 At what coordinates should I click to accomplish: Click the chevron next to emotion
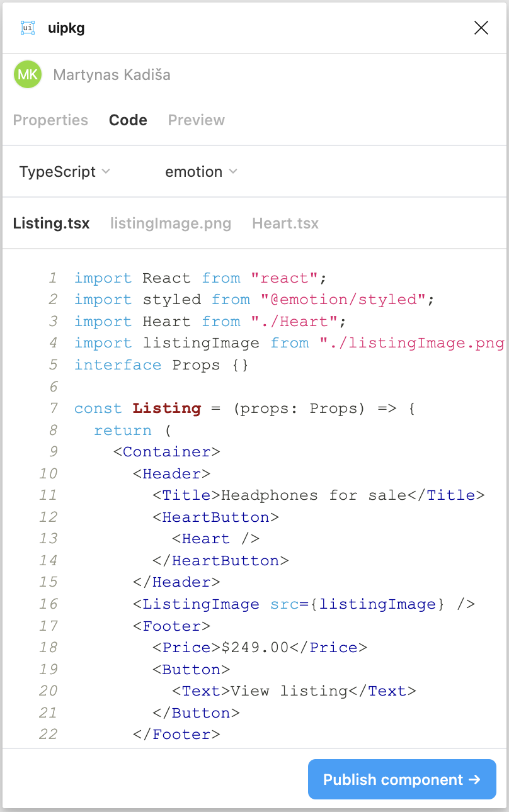(233, 172)
